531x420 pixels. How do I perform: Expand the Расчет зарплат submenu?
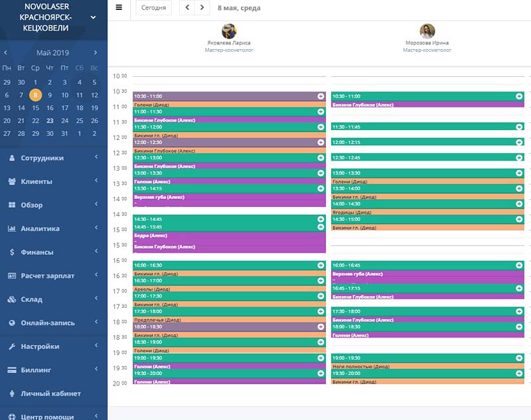click(x=53, y=276)
